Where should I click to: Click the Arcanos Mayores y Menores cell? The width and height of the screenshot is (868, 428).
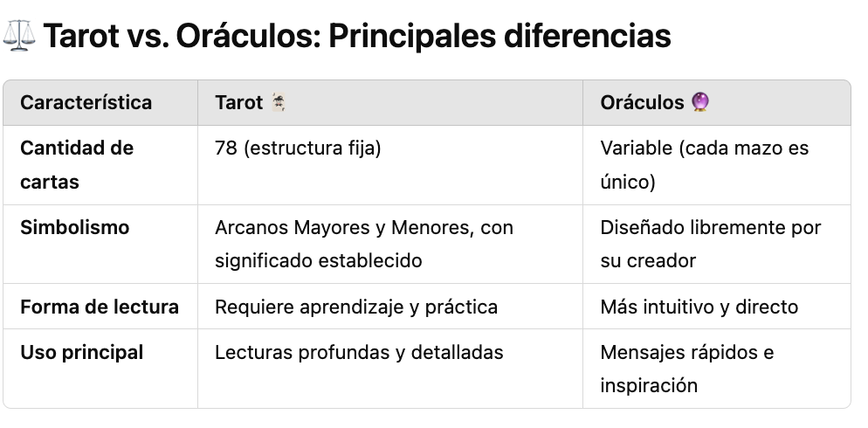(x=363, y=244)
